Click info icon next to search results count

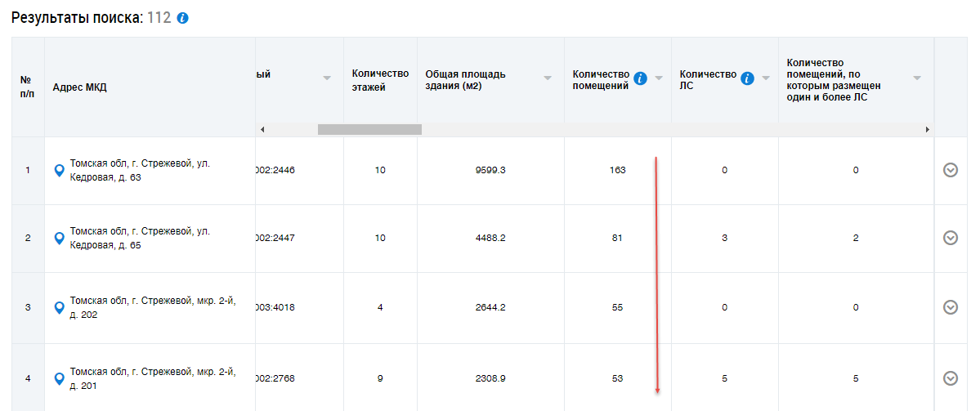(182, 18)
